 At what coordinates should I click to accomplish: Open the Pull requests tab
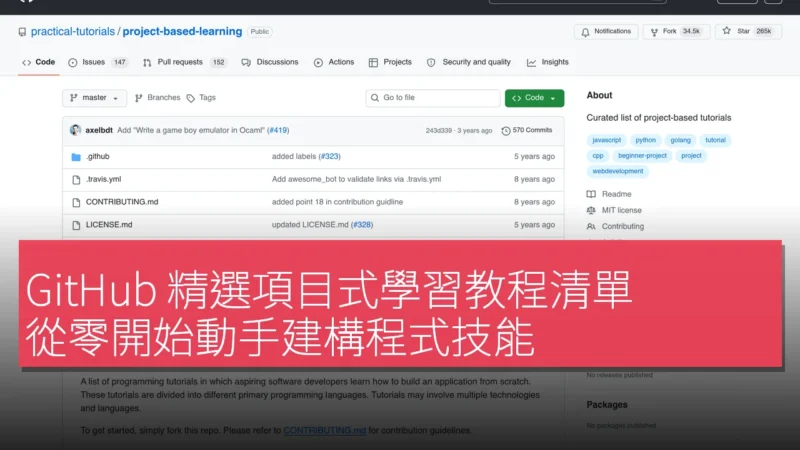pyautogui.click(x=184, y=62)
